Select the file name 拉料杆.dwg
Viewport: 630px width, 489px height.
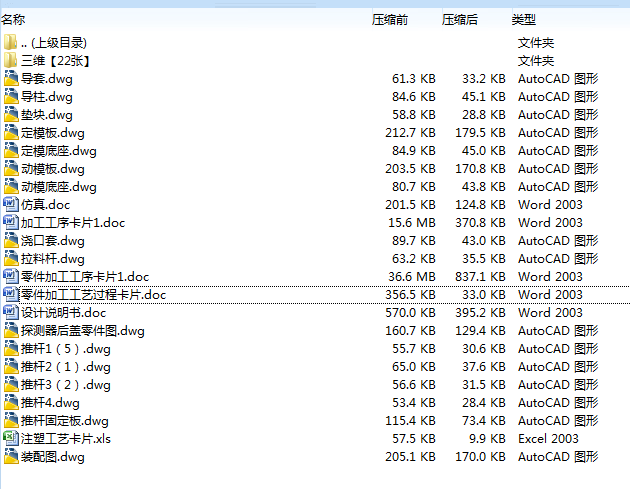53,259
